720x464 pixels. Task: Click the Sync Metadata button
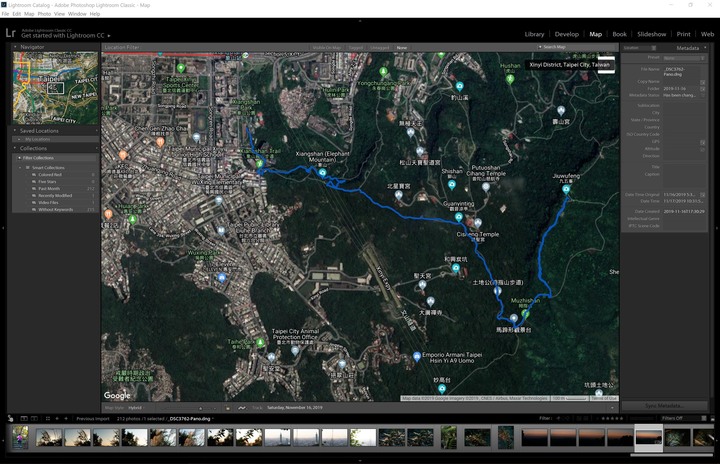(664, 406)
